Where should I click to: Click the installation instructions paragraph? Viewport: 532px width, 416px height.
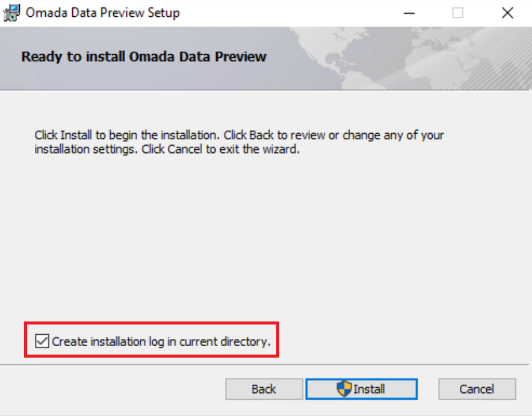pyautogui.click(x=239, y=142)
